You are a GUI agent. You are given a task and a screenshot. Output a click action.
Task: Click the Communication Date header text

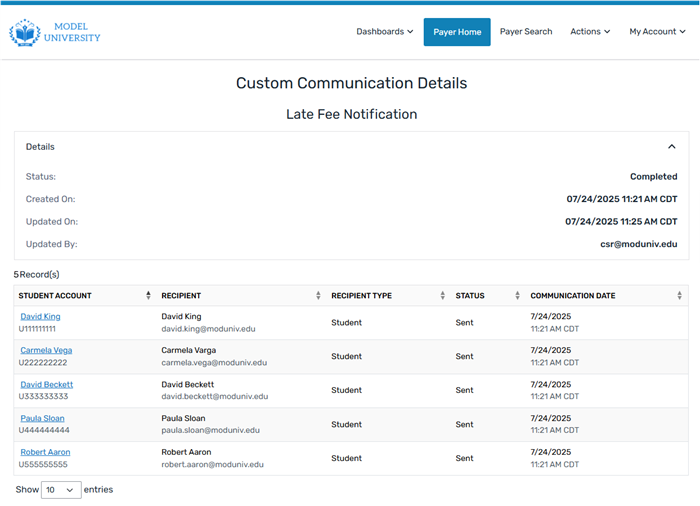573,296
